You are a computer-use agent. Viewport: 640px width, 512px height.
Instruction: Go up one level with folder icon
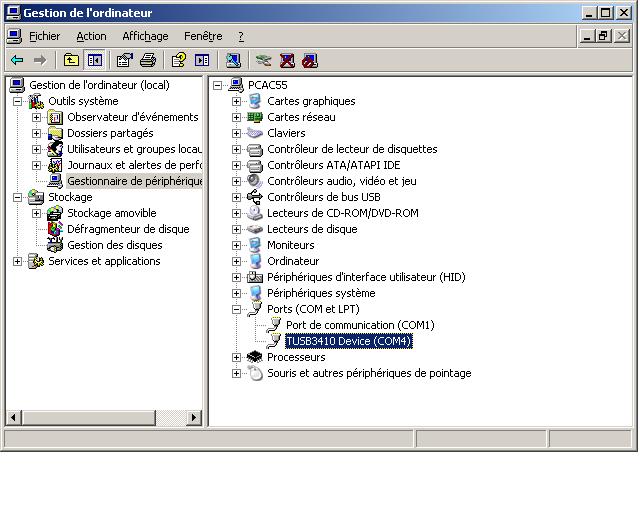(x=71, y=60)
